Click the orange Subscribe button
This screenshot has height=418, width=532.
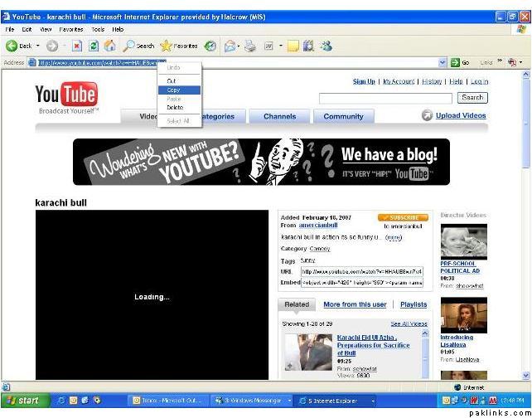point(403,217)
